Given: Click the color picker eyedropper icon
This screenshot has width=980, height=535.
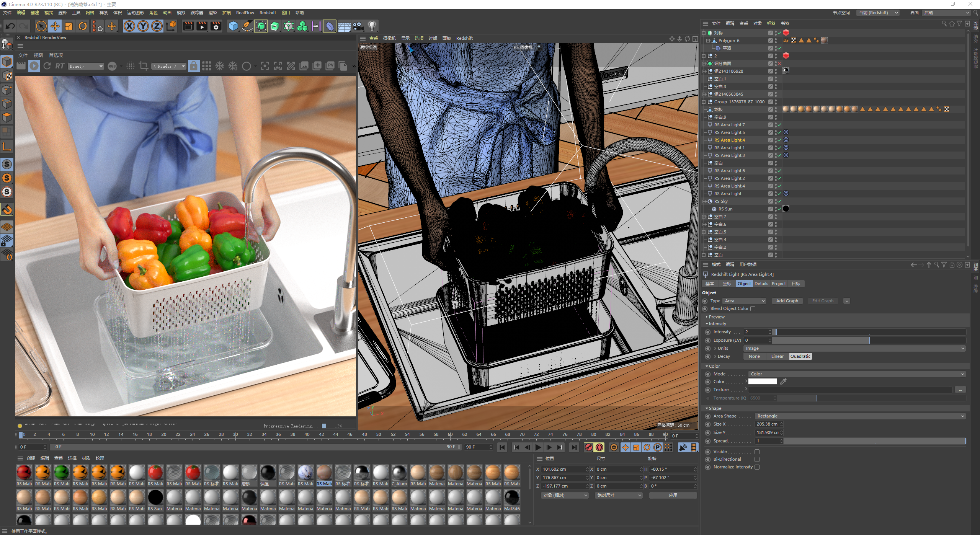Looking at the screenshot, I should click(783, 382).
